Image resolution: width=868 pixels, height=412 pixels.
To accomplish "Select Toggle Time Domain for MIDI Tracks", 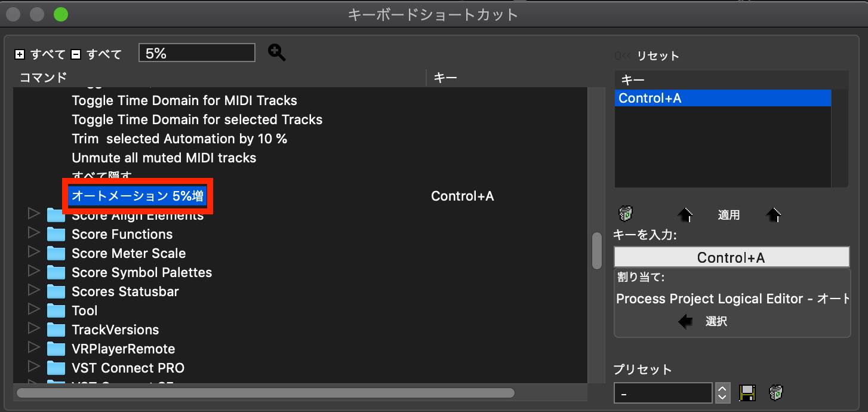I will point(184,100).
